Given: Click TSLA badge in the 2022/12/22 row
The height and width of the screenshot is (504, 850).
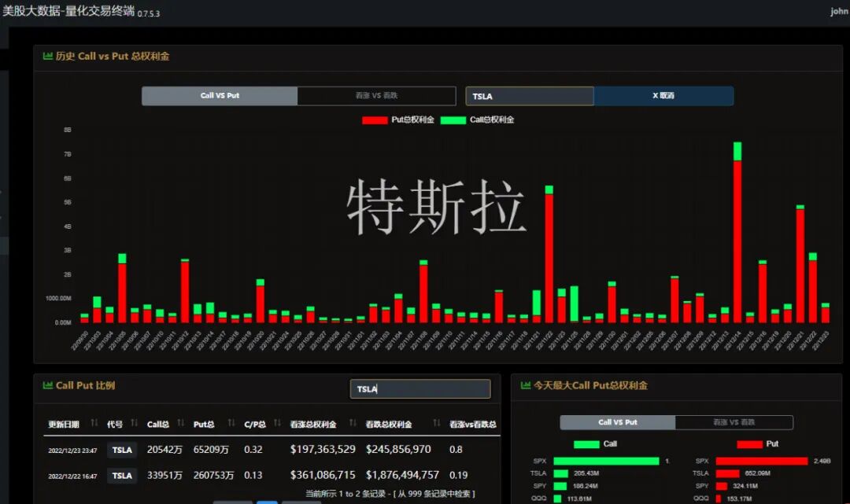Looking at the screenshot, I should coord(122,476).
